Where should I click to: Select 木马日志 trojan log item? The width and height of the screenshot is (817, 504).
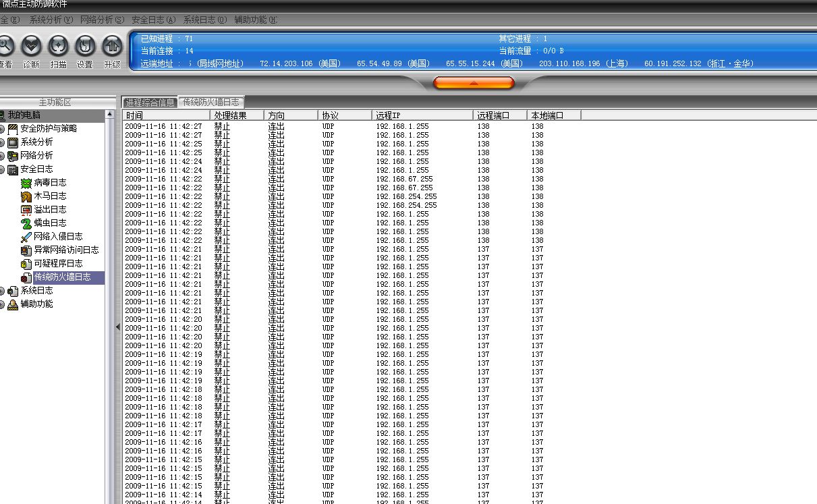(x=50, y=196)
